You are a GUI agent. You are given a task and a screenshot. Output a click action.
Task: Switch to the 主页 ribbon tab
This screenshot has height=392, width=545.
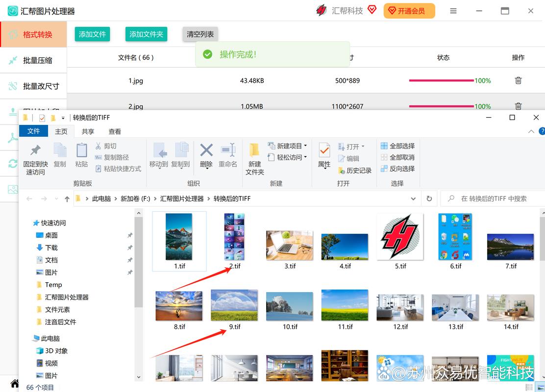61,131
